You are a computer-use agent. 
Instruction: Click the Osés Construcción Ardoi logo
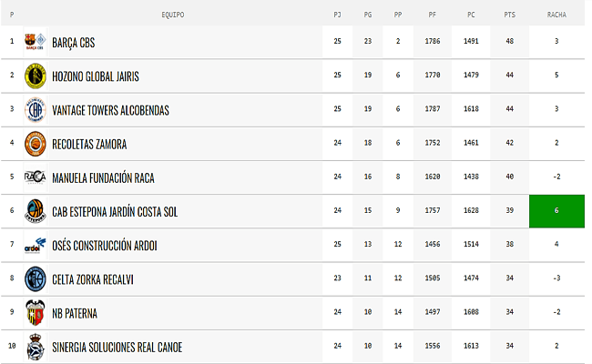pyautogui.click(x=35, y=245)
